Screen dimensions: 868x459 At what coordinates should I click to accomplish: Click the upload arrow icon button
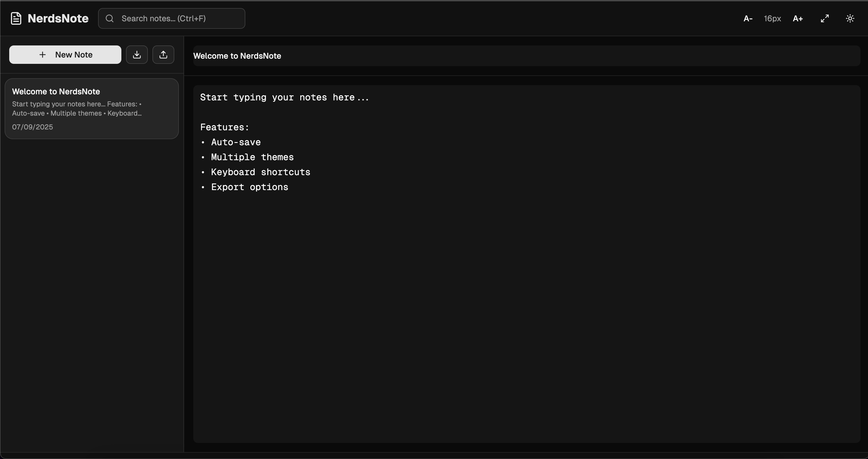163,55
